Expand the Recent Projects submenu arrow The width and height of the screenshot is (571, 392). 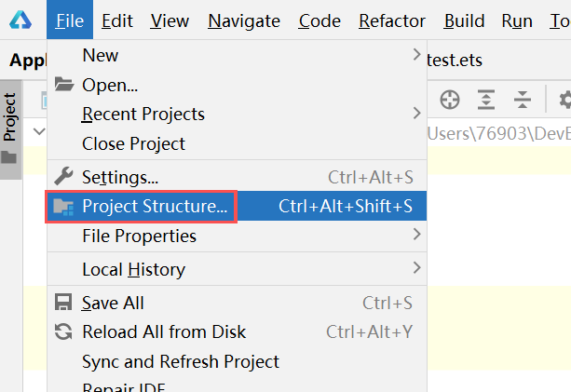417,114
